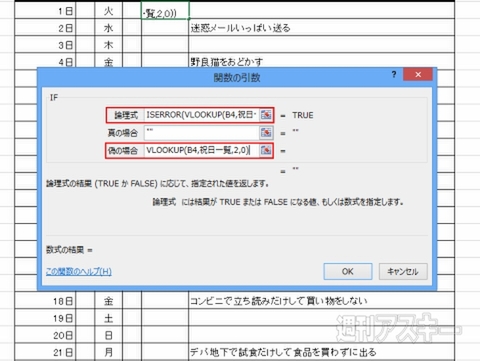This screenshot has width=480, height=361.
Task: Click the range selector icon beside 真の場合 field
Action: pyautogui.click(x=266, y=133)
